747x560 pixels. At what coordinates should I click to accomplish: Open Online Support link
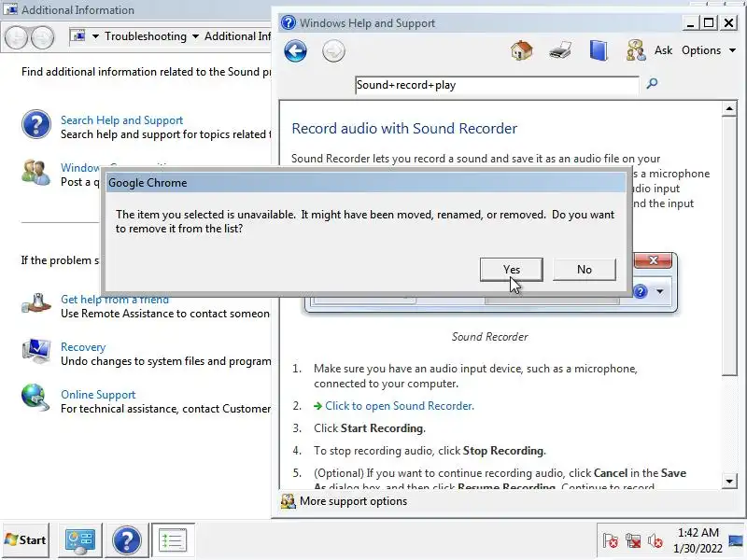click(98, 394)
